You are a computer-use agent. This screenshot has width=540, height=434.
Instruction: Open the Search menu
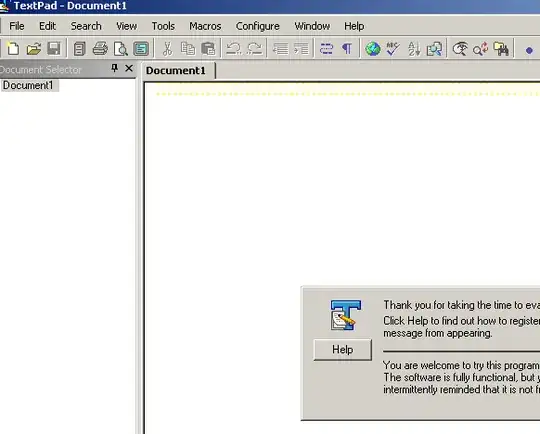pos(86,26)
